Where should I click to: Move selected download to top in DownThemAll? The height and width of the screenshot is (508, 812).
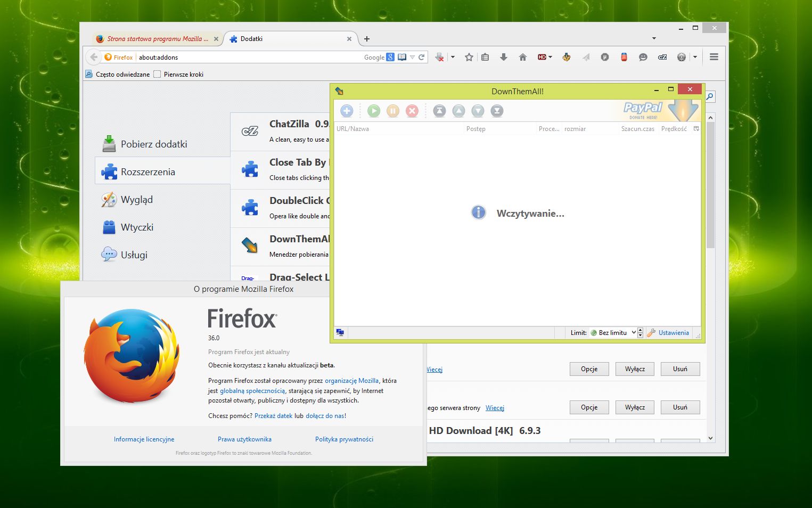[439, 111]
